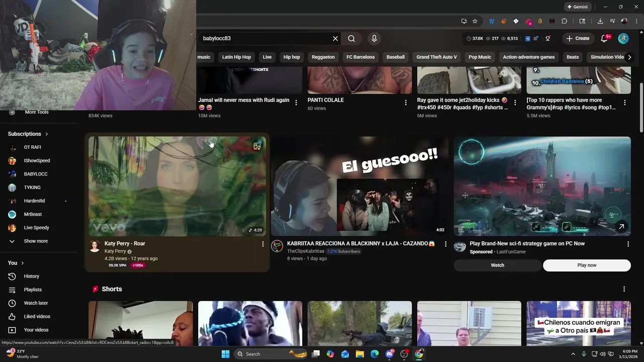Open Chrome media controls
Screen dimensions: 644x362
(x=612, y=21)
